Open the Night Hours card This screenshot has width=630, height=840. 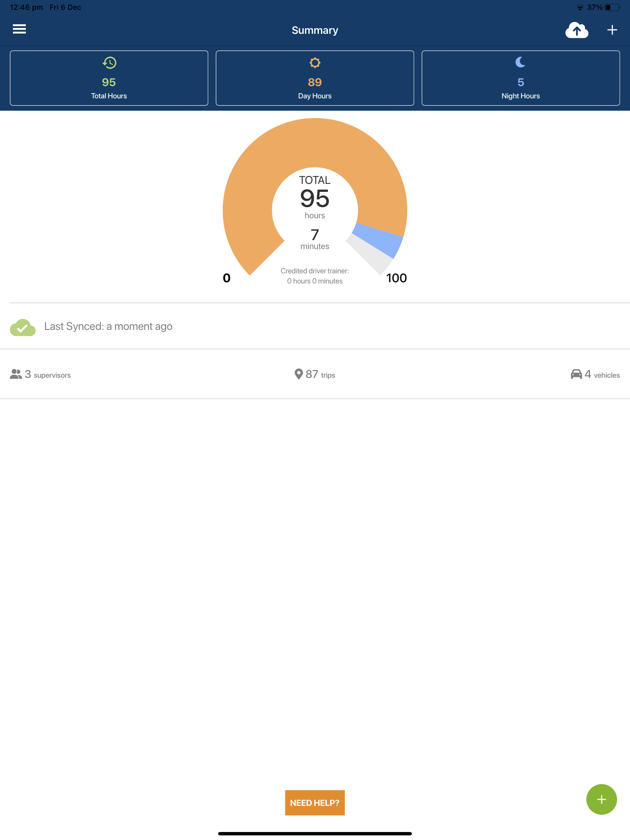(520, 78)
